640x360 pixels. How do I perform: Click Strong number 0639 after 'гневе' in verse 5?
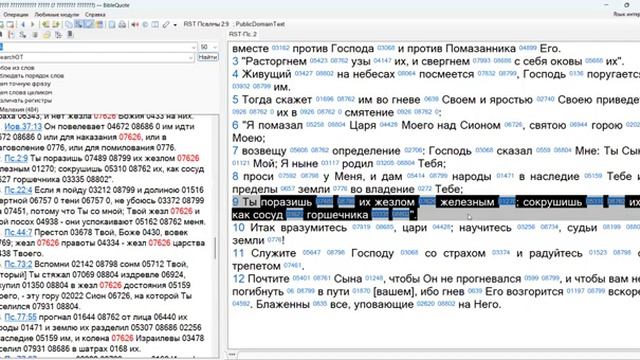[431, 99]
